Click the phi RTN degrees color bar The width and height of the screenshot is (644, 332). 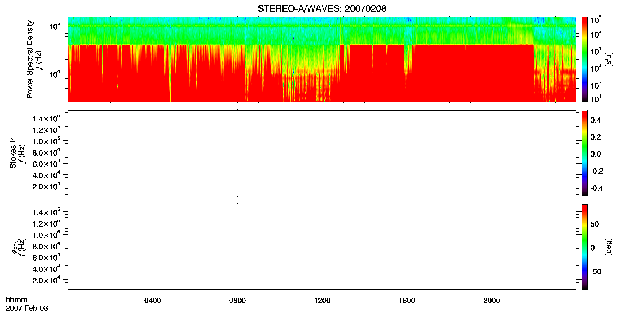[x=585, y=247]
